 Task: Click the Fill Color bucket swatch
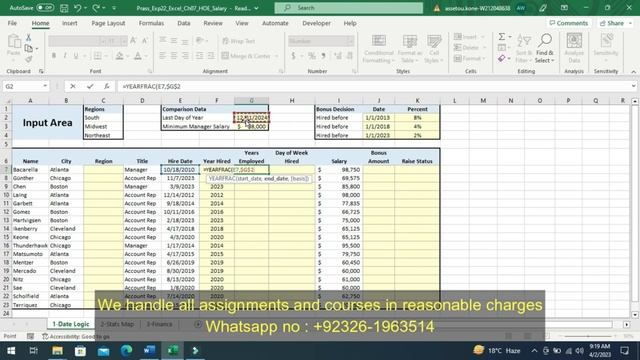(119, 56)
